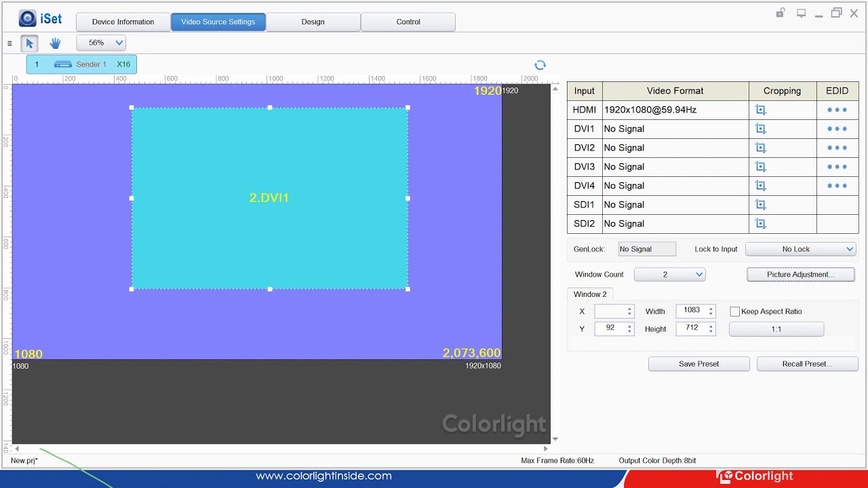Select the arrow pointer tool
The image size is (868, 488).
pyautogui.click(x=29, y=43)
